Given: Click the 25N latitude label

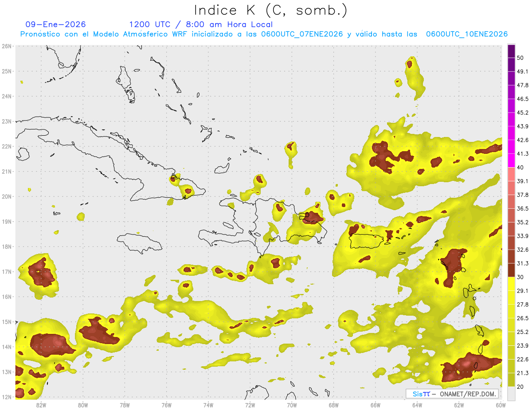Looking at the screenshot, I should coord(7,71).
